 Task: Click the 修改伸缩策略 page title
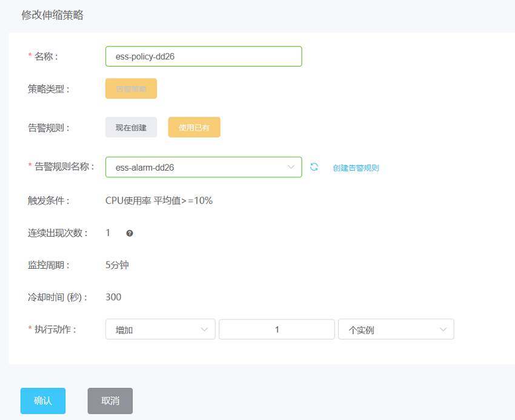click(x=52, y=15)
